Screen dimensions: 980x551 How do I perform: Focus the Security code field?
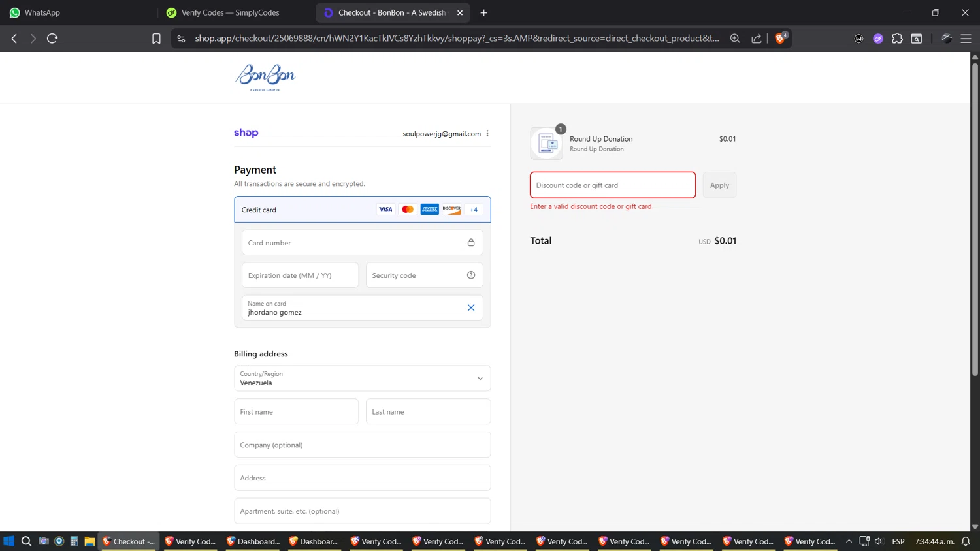pos(425,275)
